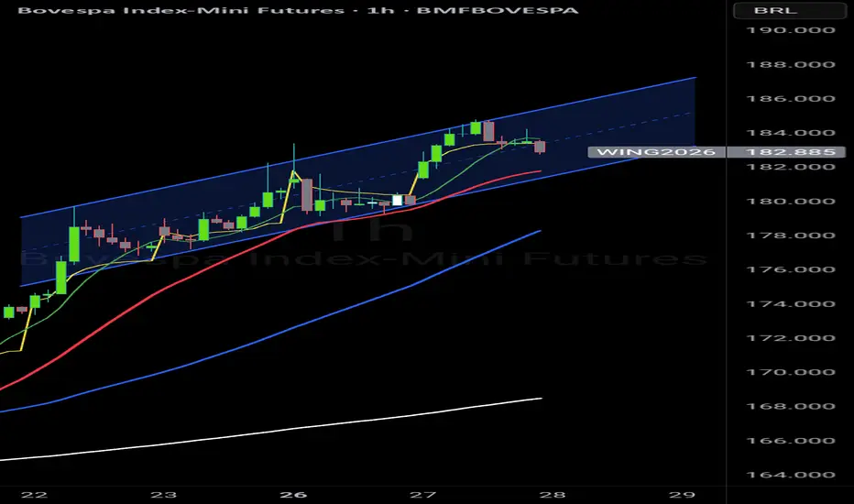Click the 180.000 price axis label
The width and height of the screenshot is (854, 504).
point(790,202)
